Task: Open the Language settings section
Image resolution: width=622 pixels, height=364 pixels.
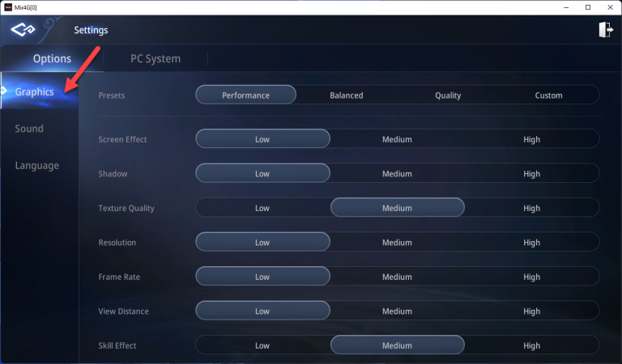Action: pyautogui.click(x=37, y=165)
